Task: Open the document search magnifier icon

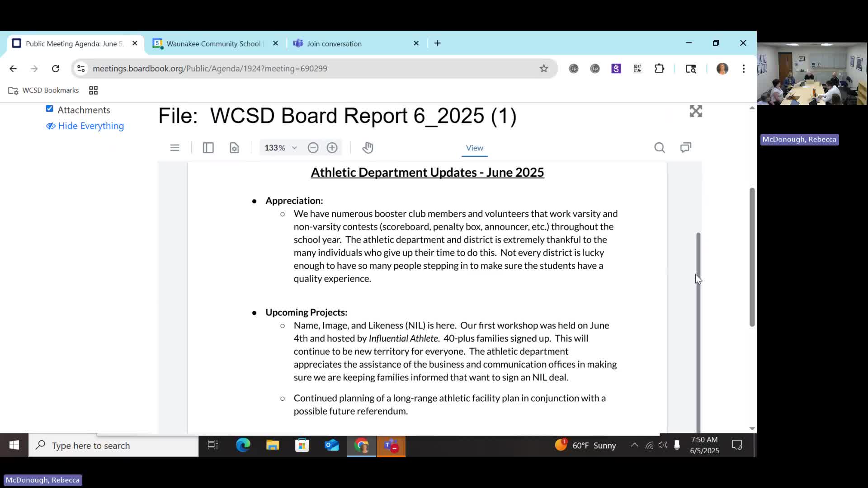Action: tap(660, 147)
